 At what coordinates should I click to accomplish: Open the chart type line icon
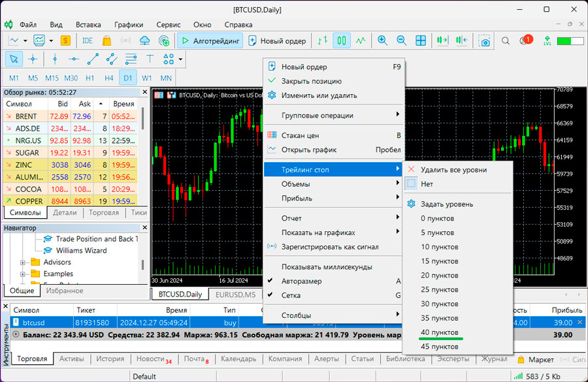(x=14, y=40)
